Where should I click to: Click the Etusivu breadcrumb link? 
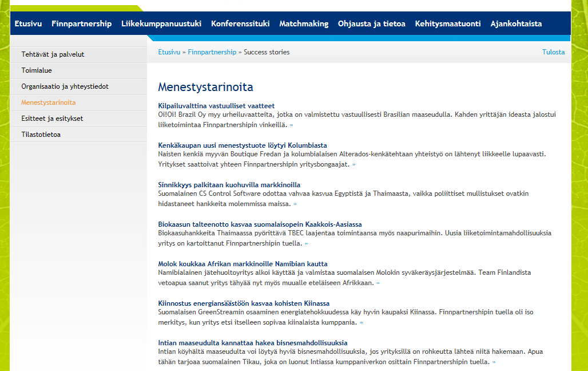tap(169, 52)
